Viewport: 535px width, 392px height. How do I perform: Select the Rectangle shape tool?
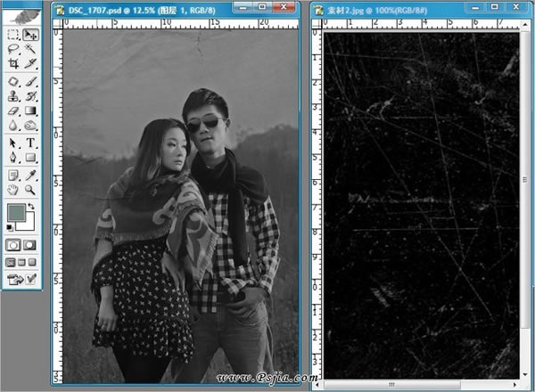[x=30, y=158]
